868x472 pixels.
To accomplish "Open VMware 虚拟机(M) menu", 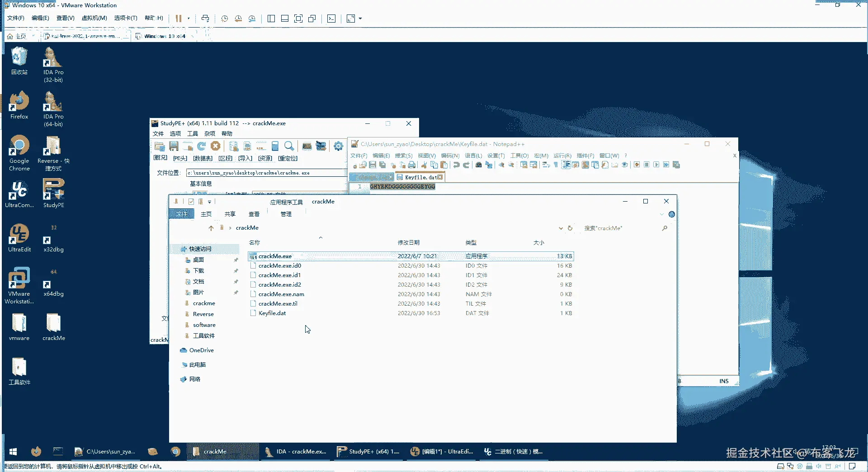I will (94, 18).
